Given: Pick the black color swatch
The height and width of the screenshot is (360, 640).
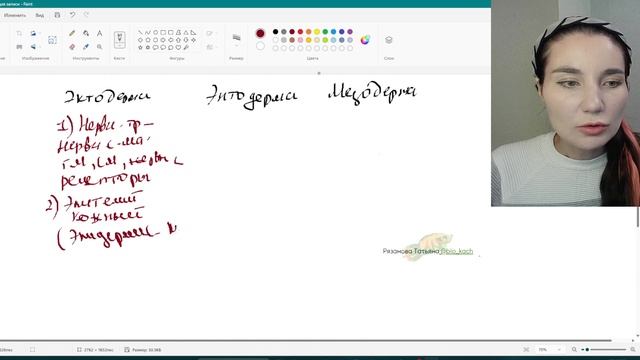Looking at the screenshot, I should click(276, 32).
